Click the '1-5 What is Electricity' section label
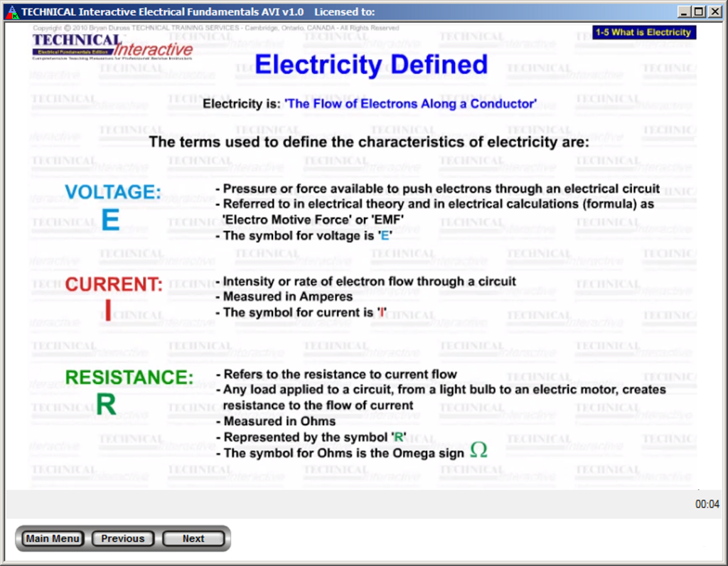Viewport: 728px width, 566px height. 644,32
